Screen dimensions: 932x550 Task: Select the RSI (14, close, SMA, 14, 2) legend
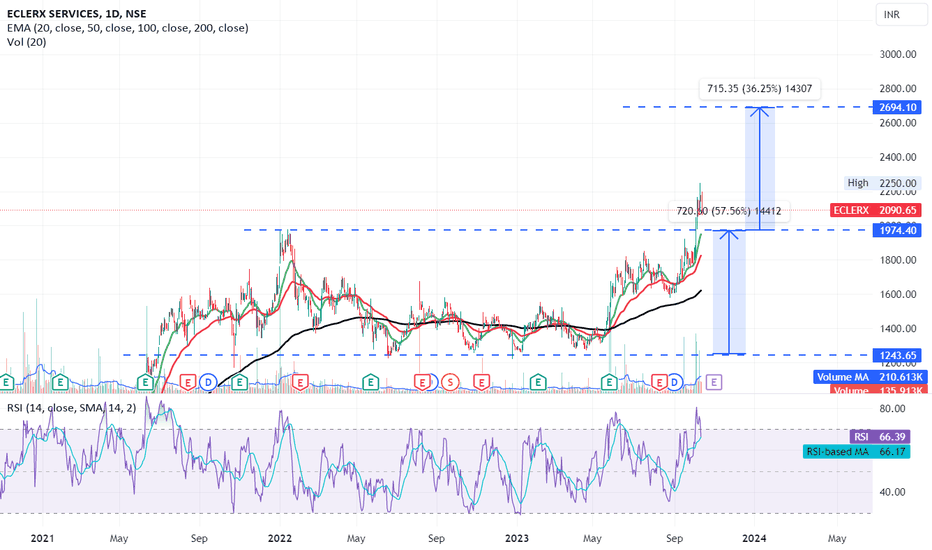71,408
